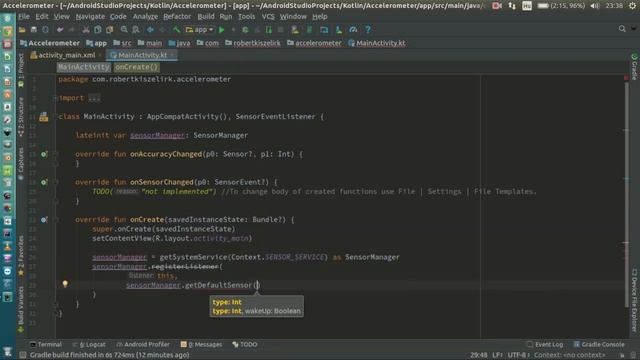
Task: Click the red error stripe indicator
Action: pyautogui.click(x=626, y=78)
